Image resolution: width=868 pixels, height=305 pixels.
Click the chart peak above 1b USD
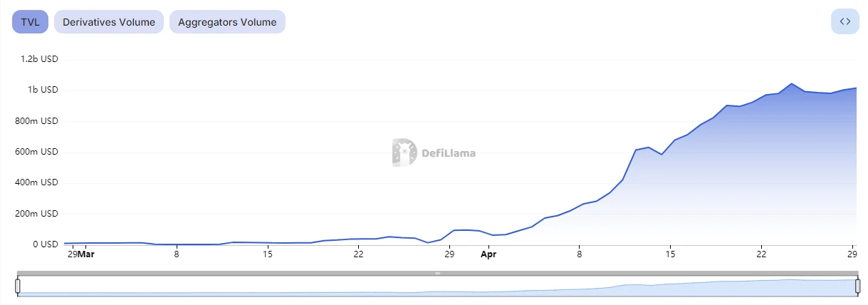click(x=791, y=83)
